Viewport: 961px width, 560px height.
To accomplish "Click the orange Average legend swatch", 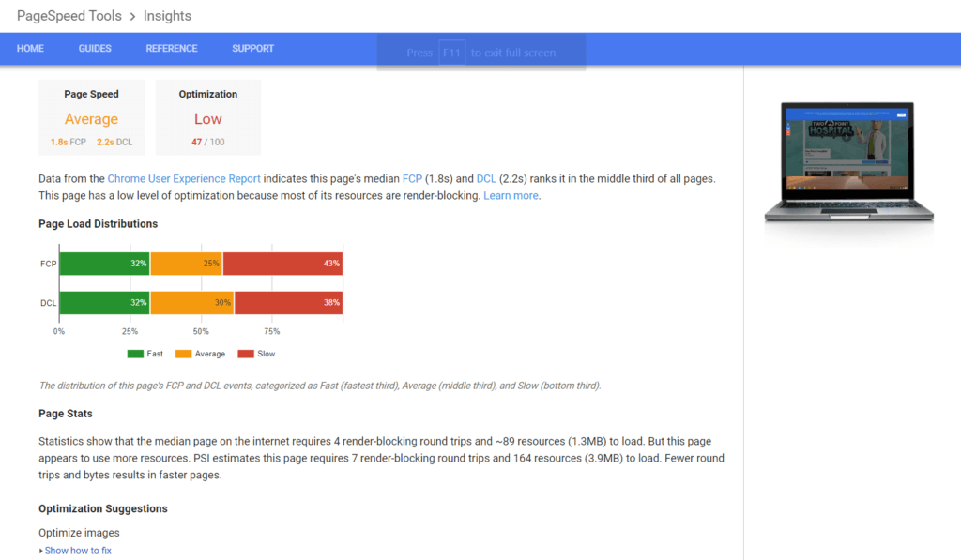I will click(183, 355).
